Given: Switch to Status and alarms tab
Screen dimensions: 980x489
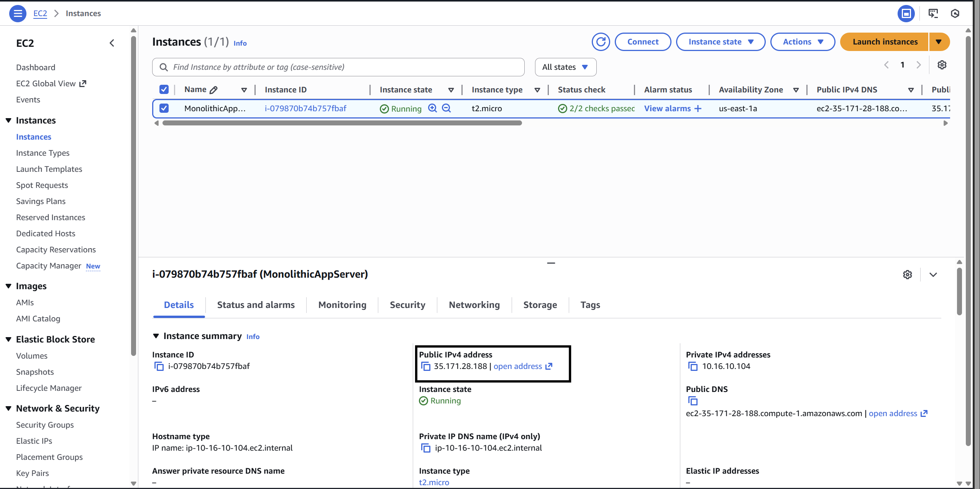Looking at the screenshot, I should tap(256, 305).
